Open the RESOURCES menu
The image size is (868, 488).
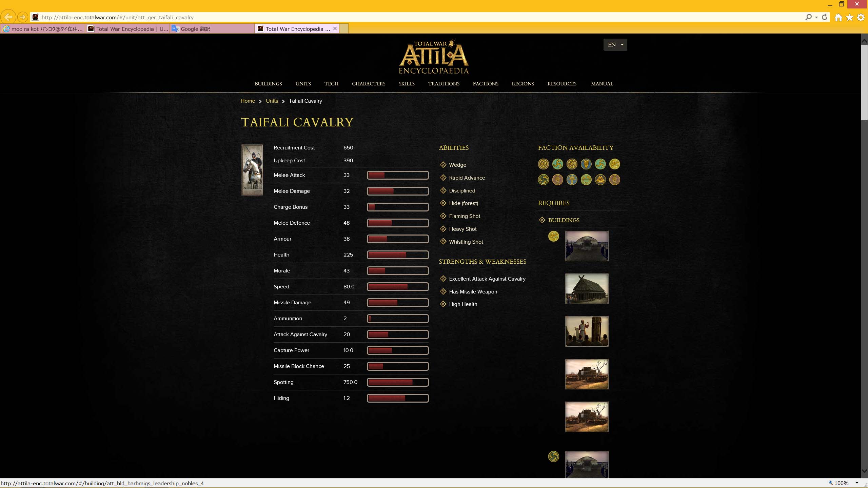(562, 84)
